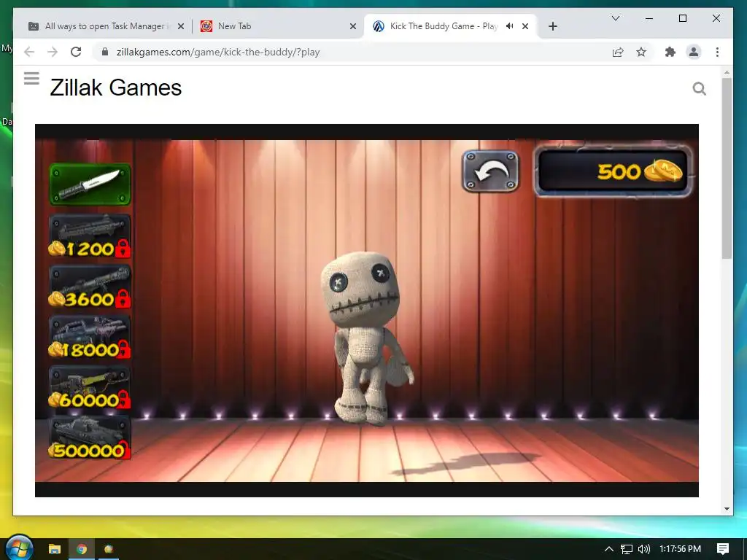Open Chrome extensions puzzle icon

670,52
